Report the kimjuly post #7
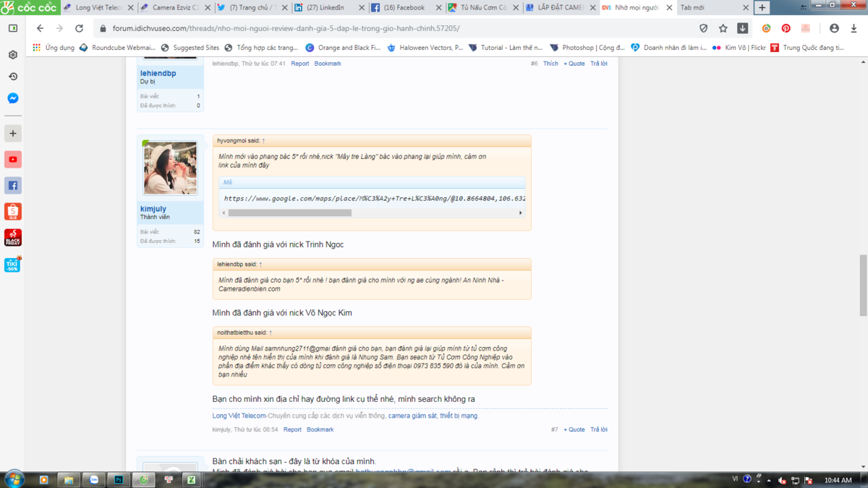The width and height of the screenshot is (868, 488). pyautogui.click(x=292, y=429)
